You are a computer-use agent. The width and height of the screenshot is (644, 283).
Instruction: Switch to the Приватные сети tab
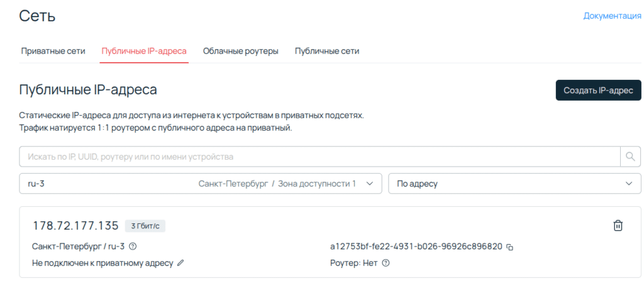[x=53, y=52]
